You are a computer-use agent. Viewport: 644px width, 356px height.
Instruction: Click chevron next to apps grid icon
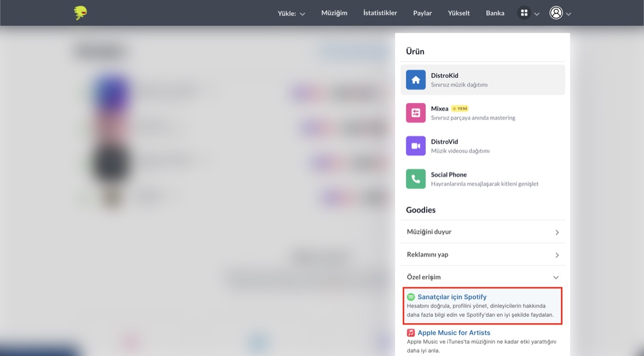pyautogui.click(x=537, y=14)
